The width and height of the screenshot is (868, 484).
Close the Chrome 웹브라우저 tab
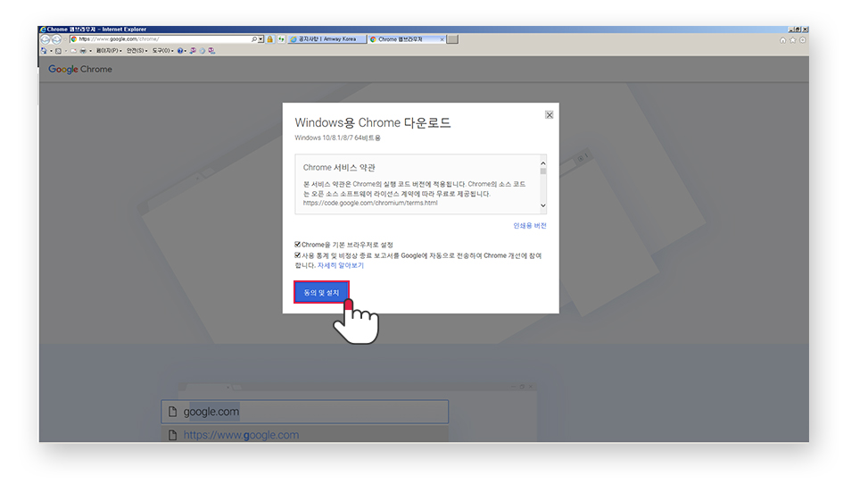(442, 39)
